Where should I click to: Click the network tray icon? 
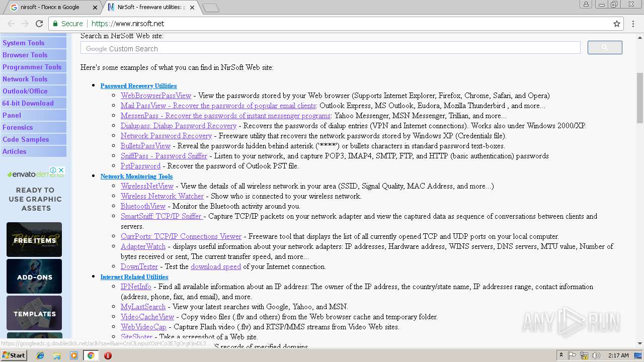coord(584,355)
